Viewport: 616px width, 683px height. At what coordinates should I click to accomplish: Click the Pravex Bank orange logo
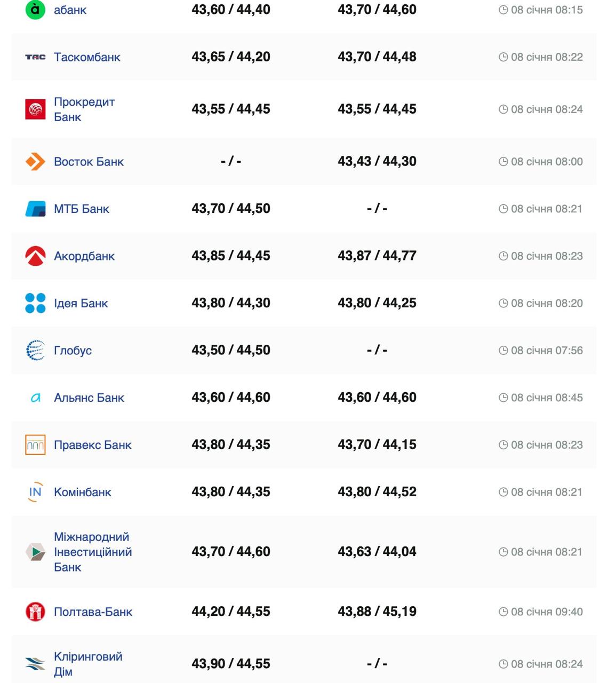pyautogui.click(x=35, y=445)
